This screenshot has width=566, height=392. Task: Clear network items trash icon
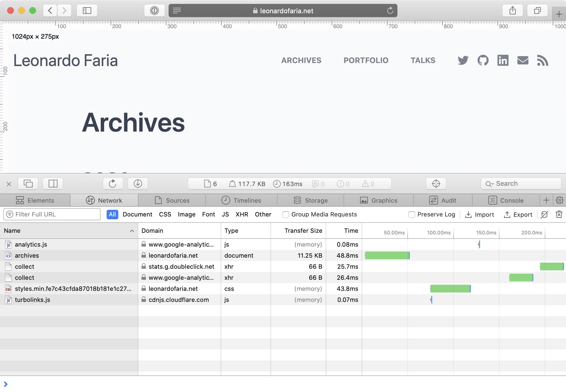click(x=559, y=215)
